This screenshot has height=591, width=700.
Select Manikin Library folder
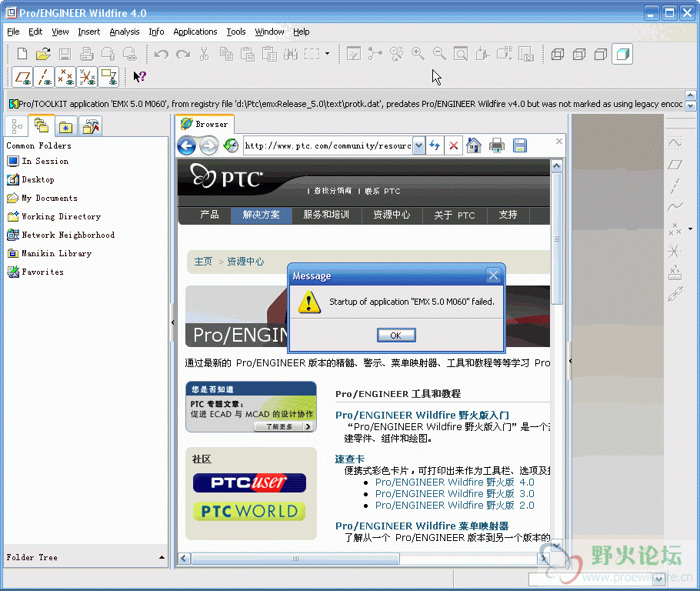49,253
